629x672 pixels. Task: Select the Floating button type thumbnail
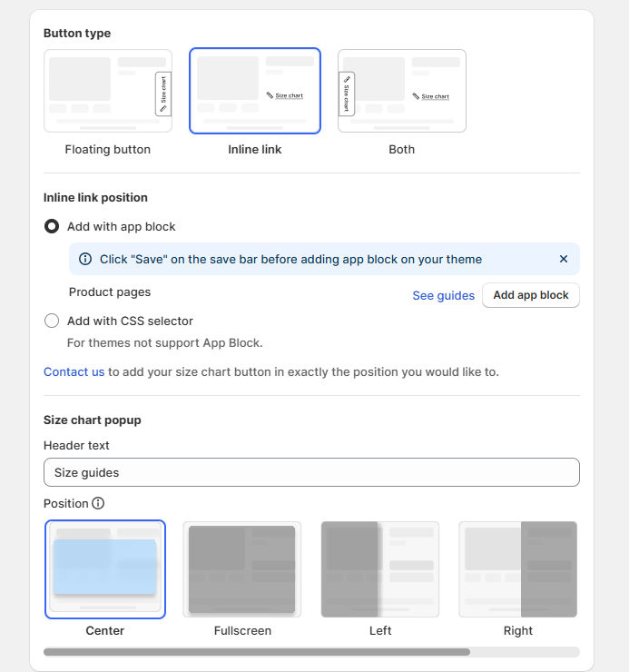(x=107, y=91)
